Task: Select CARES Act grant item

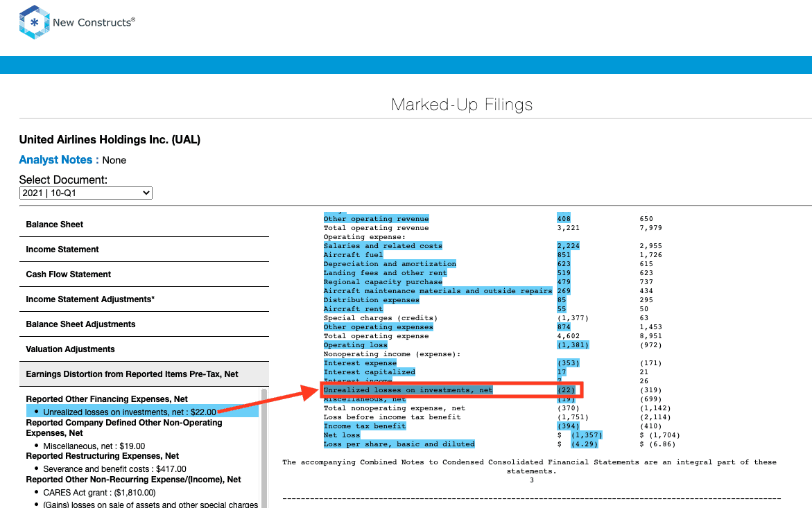Action: [99, 493]
